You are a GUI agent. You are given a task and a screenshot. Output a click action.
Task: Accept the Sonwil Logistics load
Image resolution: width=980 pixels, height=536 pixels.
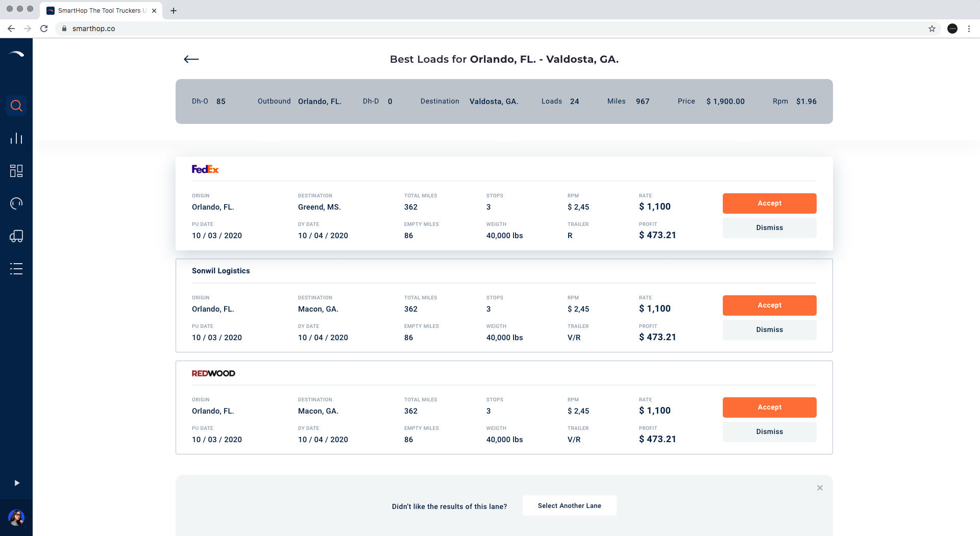pyautogui.click(x=769, y=305)
